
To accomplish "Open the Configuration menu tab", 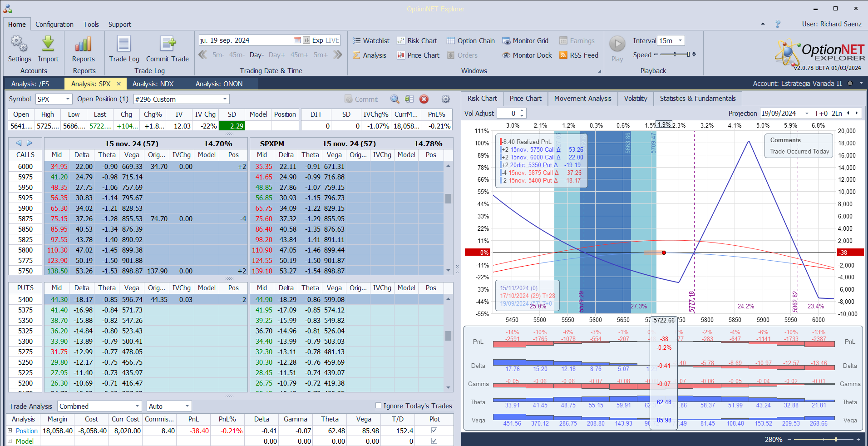I will pos(54,25).
